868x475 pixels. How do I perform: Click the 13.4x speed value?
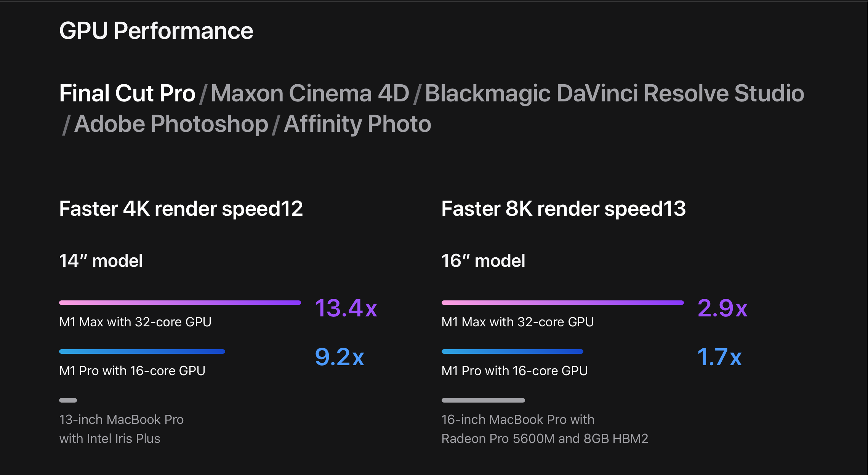346,308
